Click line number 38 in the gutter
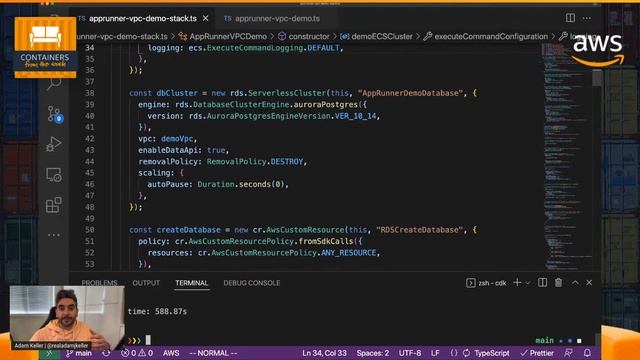640x360 pixels. pyautogui.click(x=90, y=93)
